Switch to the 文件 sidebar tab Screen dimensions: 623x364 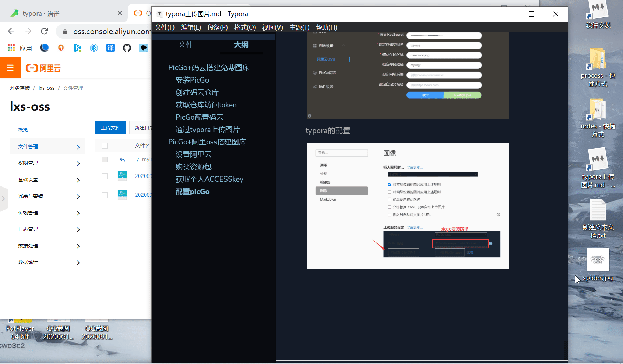point(186,44)
